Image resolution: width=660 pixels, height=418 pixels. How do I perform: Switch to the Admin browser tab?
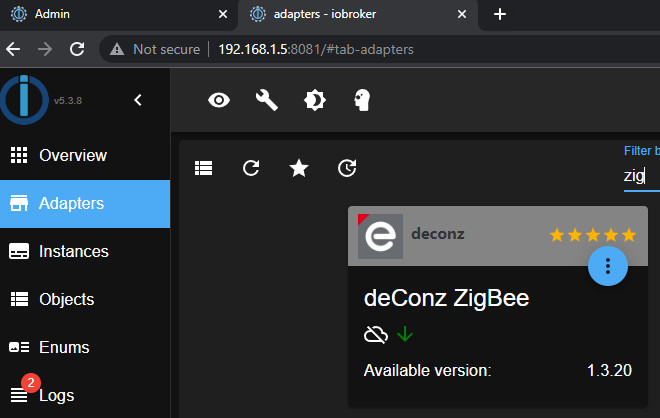click(110, 14)
